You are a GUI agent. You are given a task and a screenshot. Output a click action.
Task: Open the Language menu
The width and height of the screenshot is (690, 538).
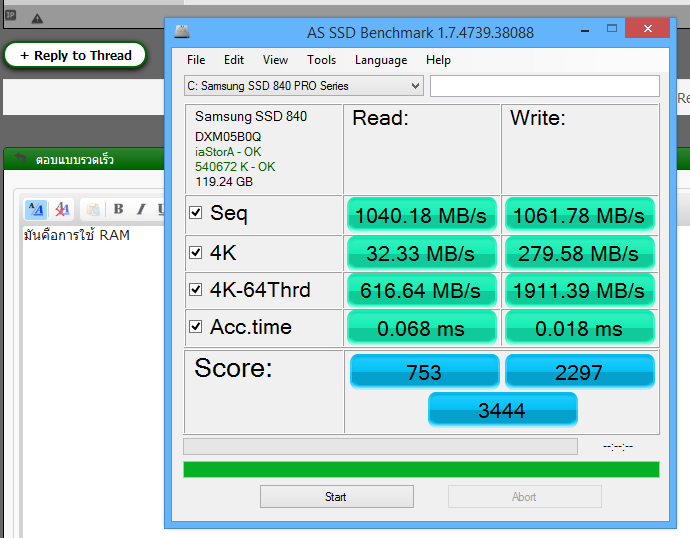[x=381, y=60]
